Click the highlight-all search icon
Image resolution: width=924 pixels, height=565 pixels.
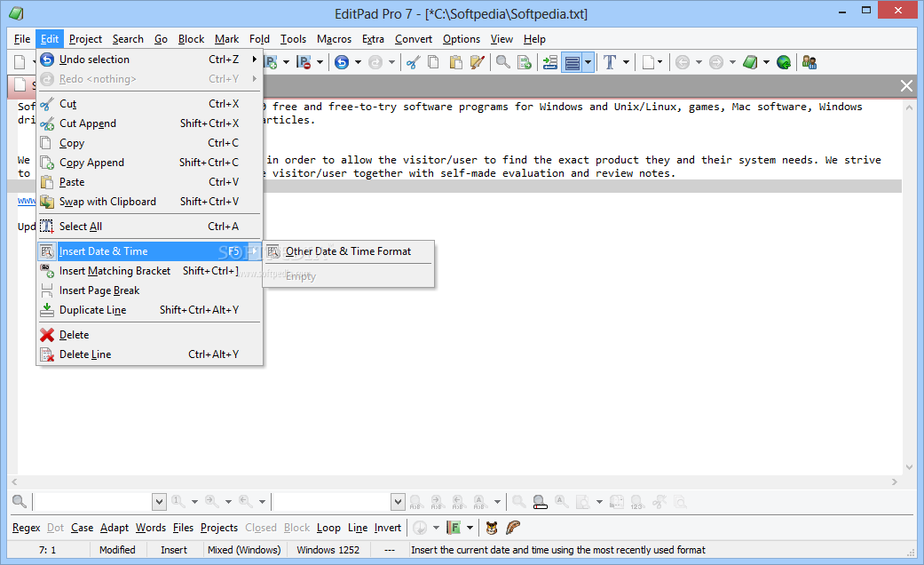click(x=540, y=502)
